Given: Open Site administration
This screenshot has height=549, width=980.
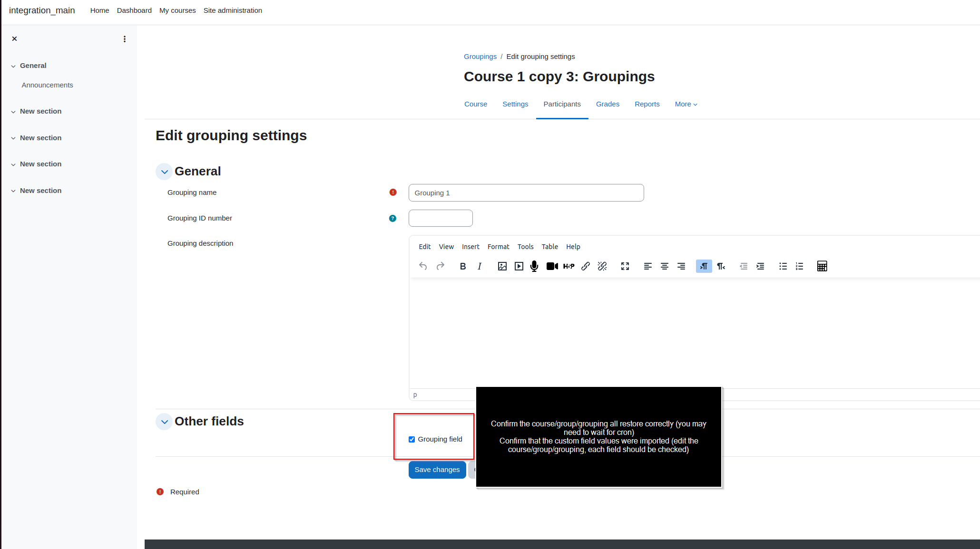Looking at the screenshot, I should pyautogui.click(x=233, y=10).
